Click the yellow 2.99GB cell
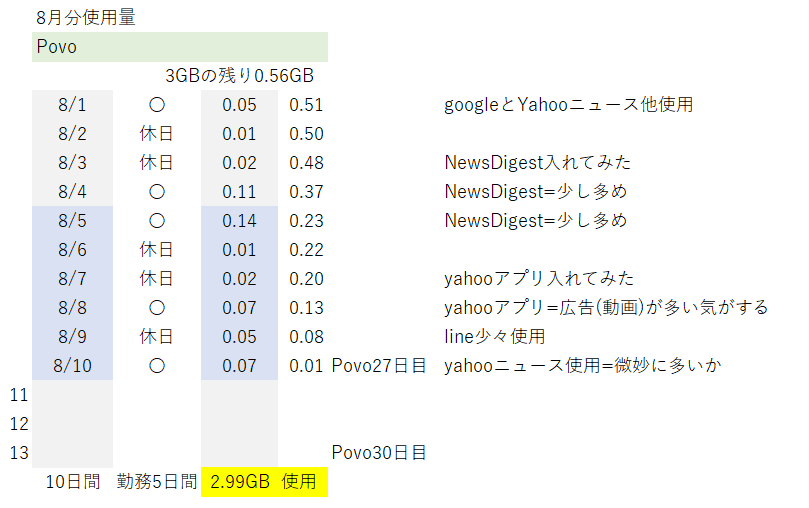This screenshot has width=809, height=508. click(x=264, y=482)
